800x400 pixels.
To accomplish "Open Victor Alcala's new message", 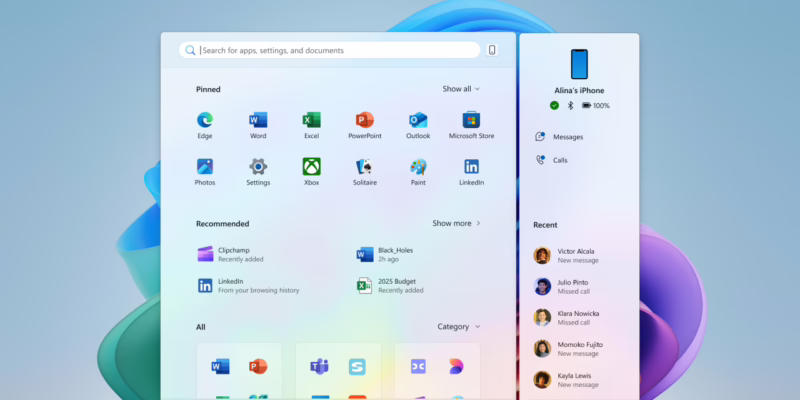I will (578, 255).
